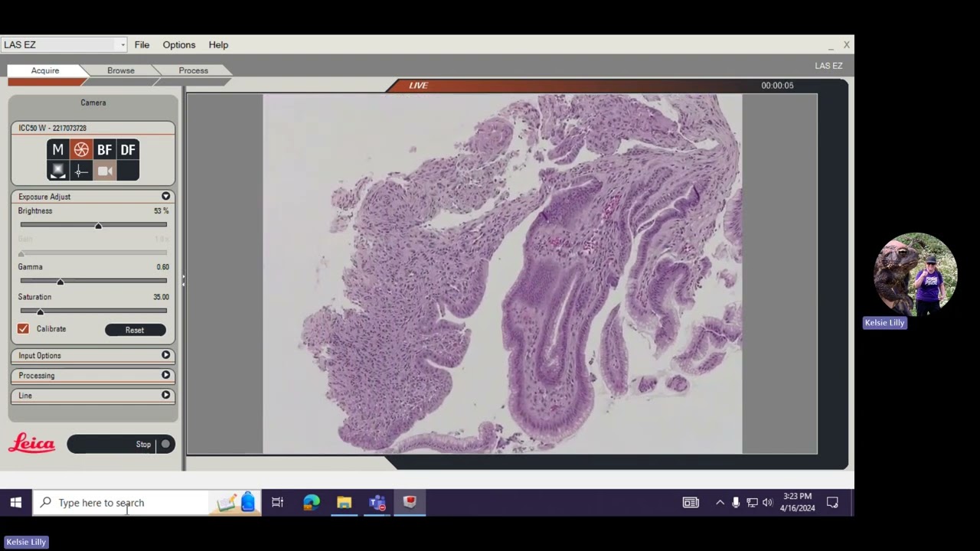
Task: Click the Leica app taskbar icon
Action: 410,503
